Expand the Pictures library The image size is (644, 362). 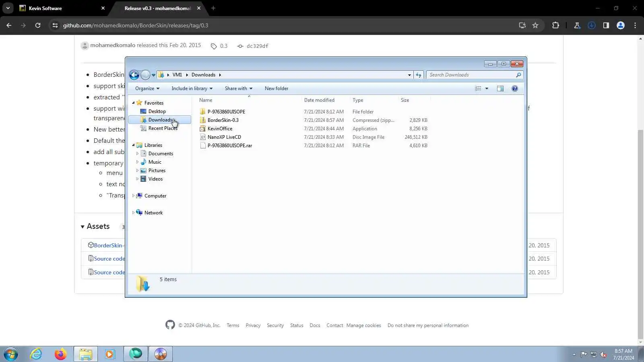(137, 171)
